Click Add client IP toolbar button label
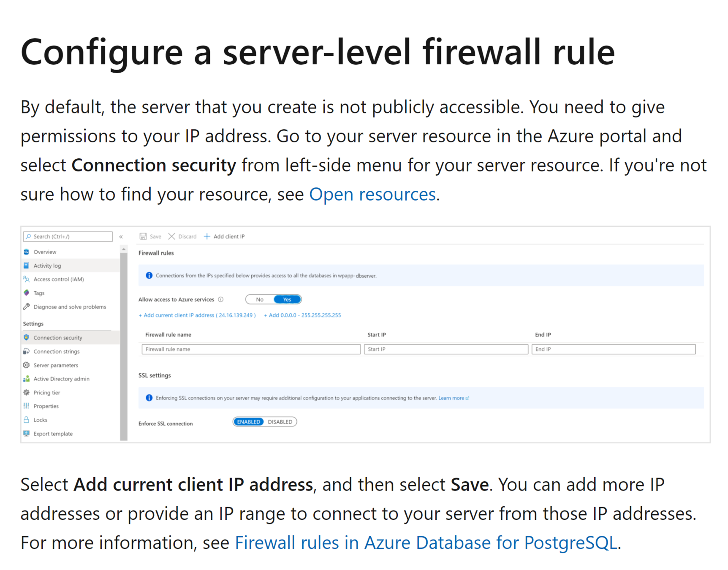Viewport: 728px width, 570px height. coord(229,236)
